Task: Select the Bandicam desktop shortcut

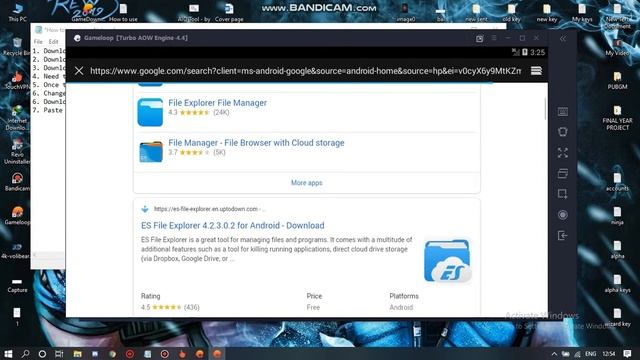Action: coord(17,182)
